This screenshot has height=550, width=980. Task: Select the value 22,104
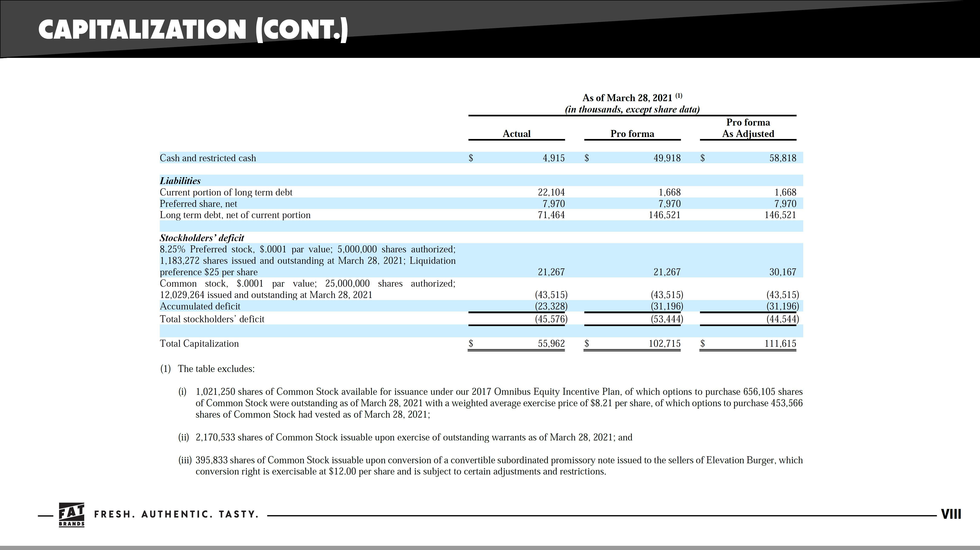[551, 192]
